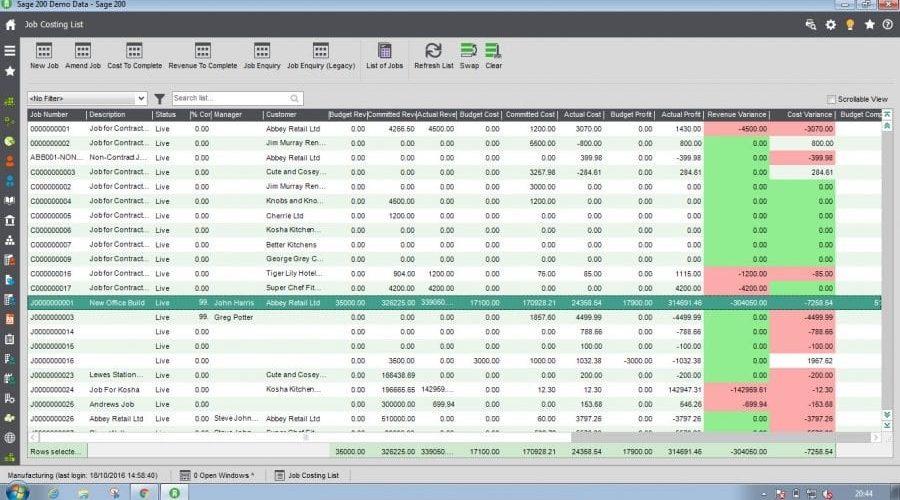The width and height of the screenshot is (900, 500).
Task: Open the 0 Open Windows menu
Action: (217, 475)
